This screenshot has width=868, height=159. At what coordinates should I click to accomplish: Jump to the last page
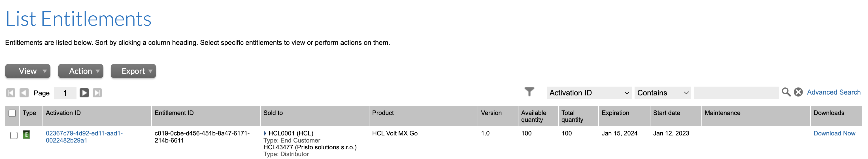tap(97, 93)
